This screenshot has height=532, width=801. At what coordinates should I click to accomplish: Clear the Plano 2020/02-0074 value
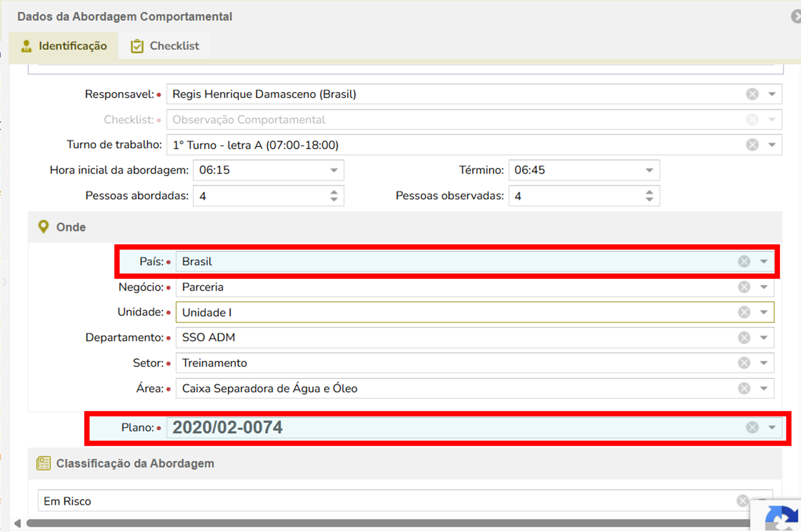[x=752, y=427]
